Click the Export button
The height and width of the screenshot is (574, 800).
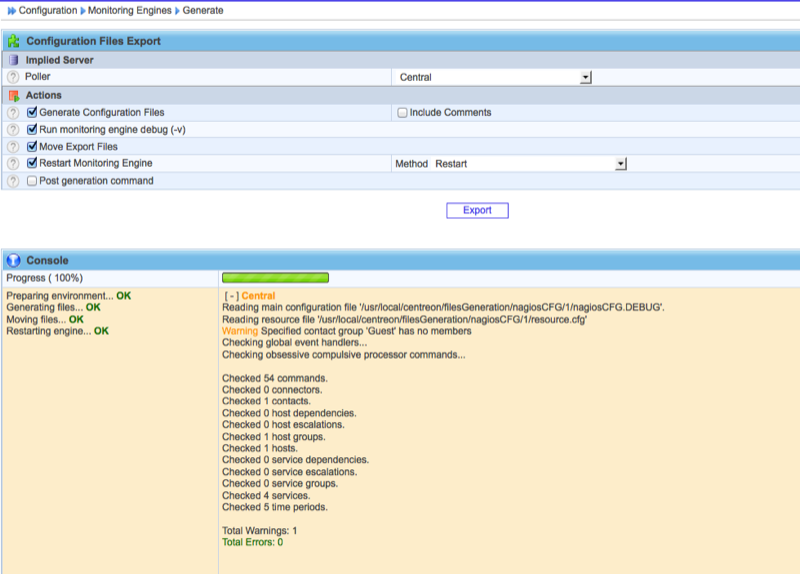click(477, 210)
